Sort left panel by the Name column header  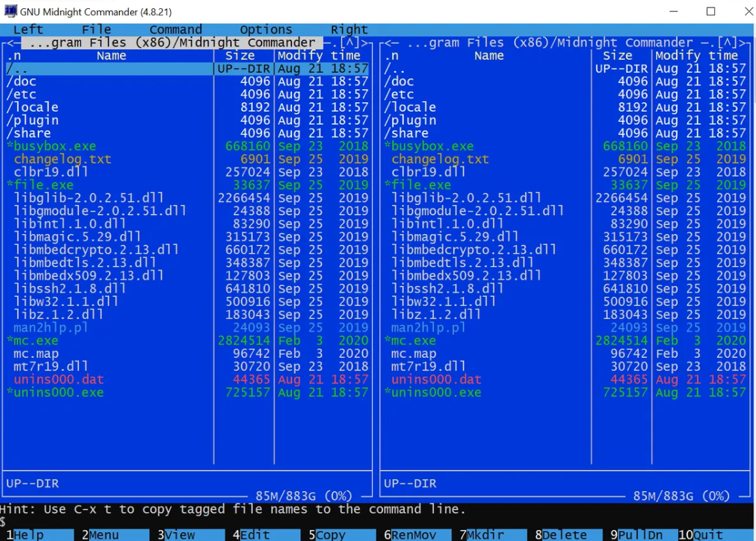point(111,56)
